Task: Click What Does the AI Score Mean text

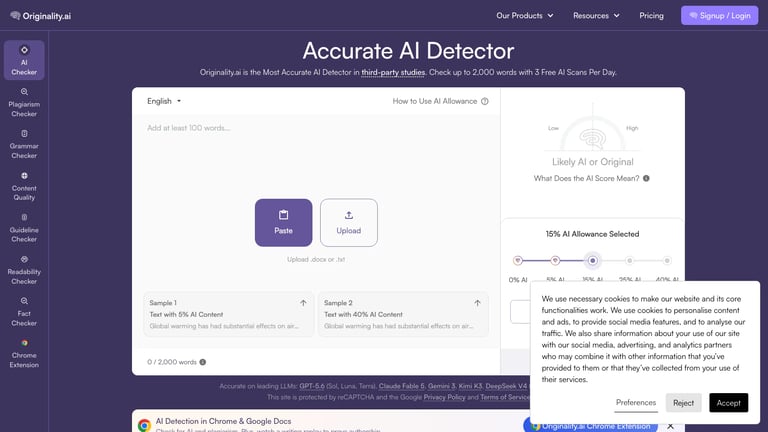Action: [x=586, y=178]
